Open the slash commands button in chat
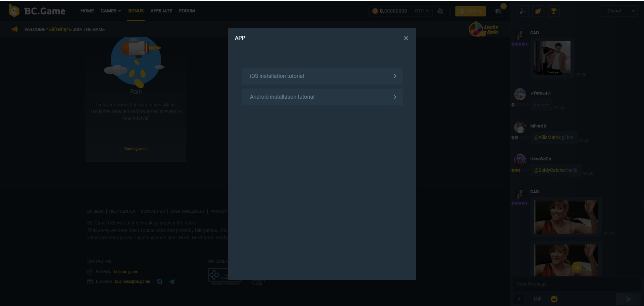 [519, 299]
